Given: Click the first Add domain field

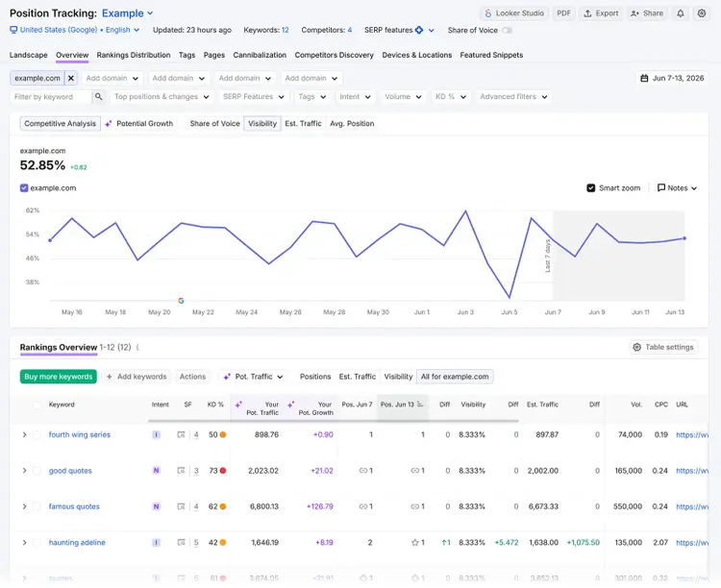Looking at the screenshot, I should [112, 78].
